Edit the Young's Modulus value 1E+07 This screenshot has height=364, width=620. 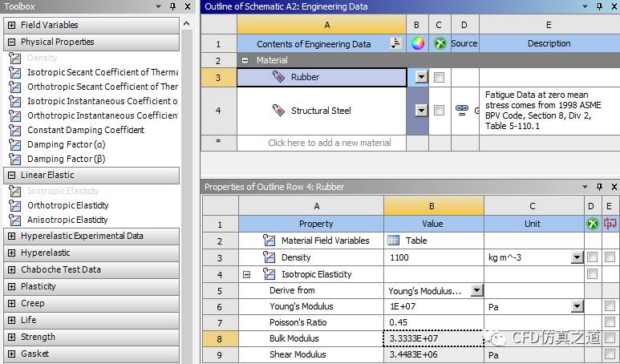[x=434, y=306]
